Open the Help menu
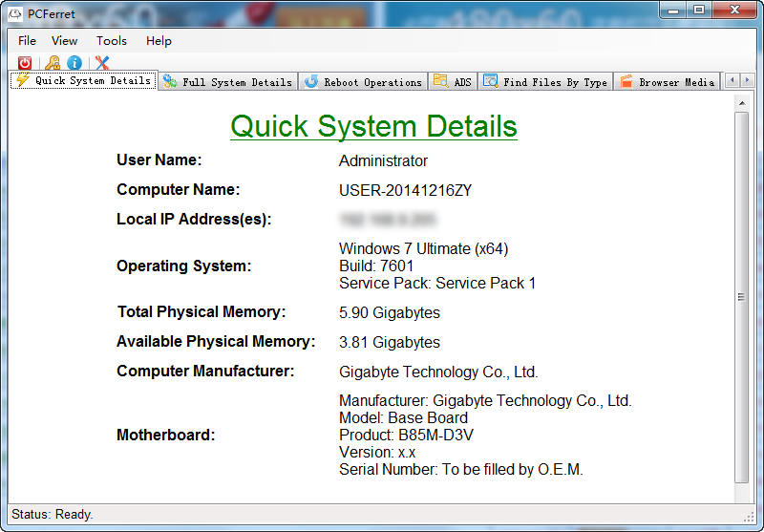This screenshot has height=532, width=764. click(x=159, y=41)
